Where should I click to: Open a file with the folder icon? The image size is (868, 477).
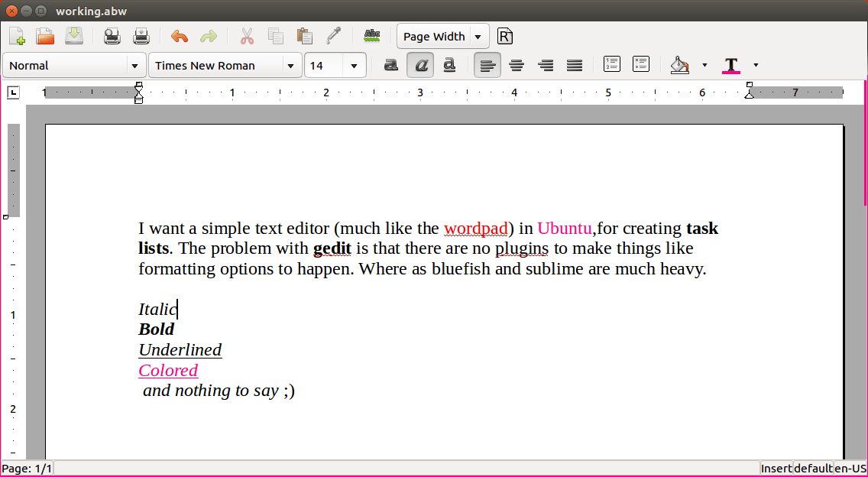pyautogui.click(x=45, y=37)
